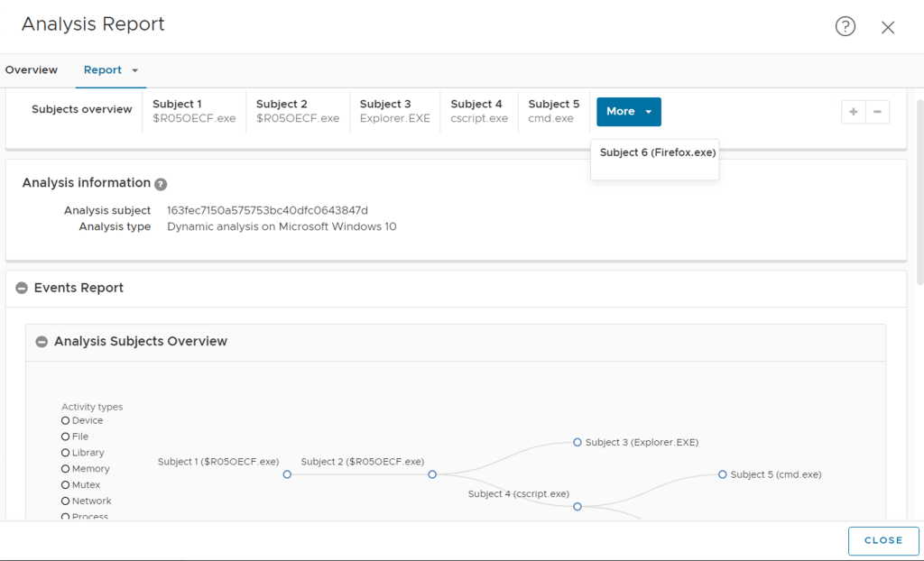Switch to the Overview tab
The image size is (924, 561).
point(32,70)
